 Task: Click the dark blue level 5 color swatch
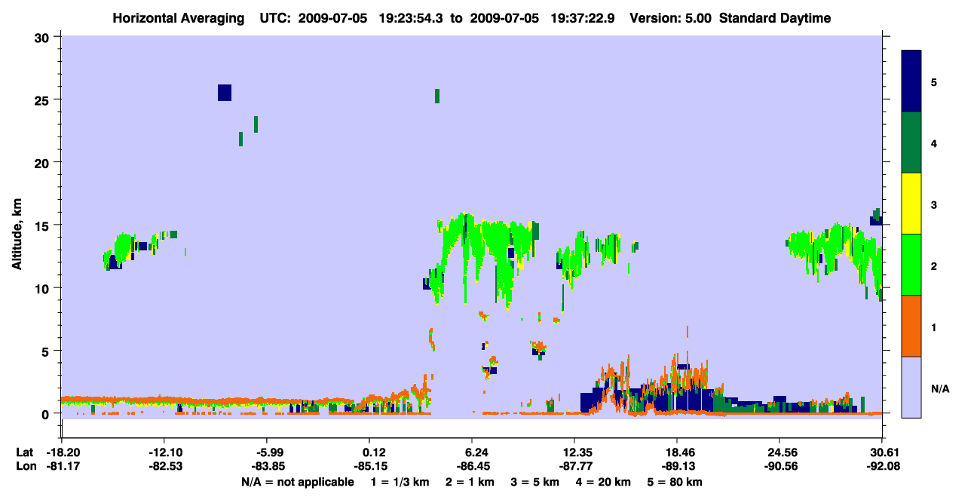point(911,81)
